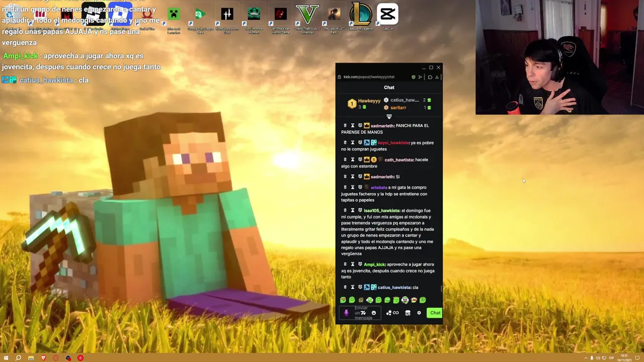
Task: Open the taskbar search icon
Action: tap(18, 358)
